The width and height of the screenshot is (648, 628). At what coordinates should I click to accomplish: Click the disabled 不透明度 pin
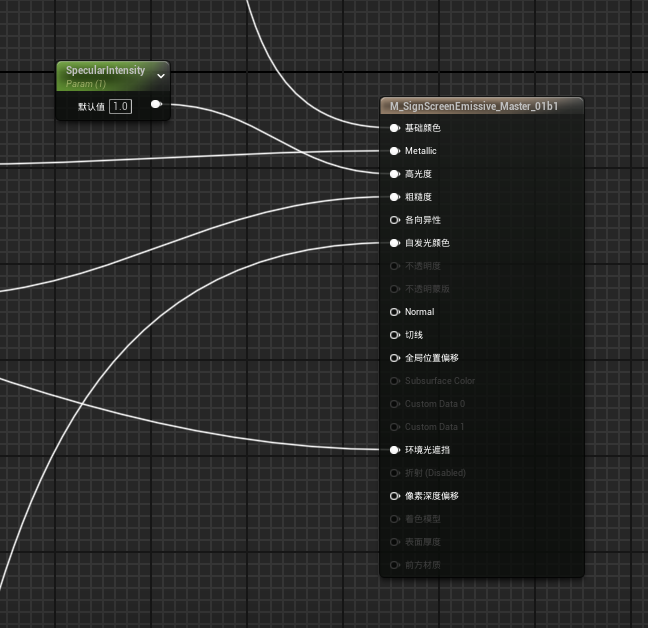(x=395, y=266)
